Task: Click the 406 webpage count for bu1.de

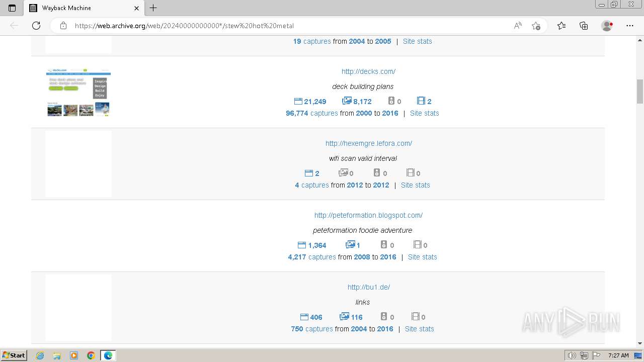Action: 316,317
